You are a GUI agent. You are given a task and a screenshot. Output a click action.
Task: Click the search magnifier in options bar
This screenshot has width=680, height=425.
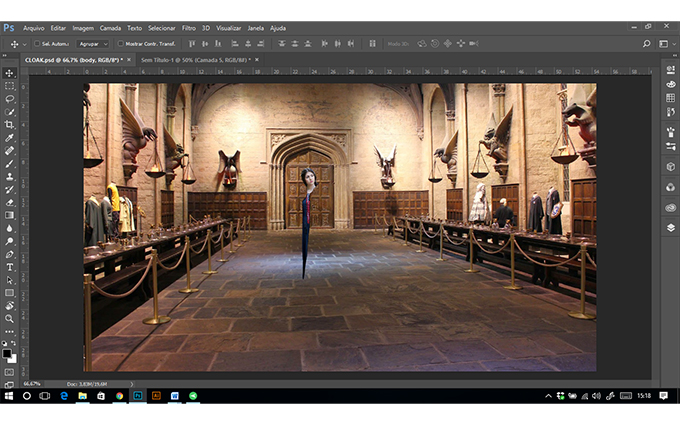(646, 44)
